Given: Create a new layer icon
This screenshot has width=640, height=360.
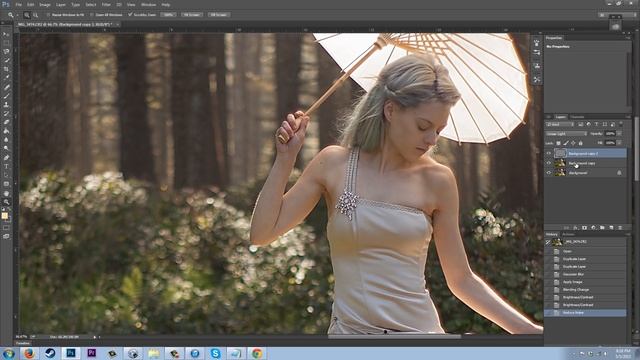Looking at the screenshot, I should point(611,228).
